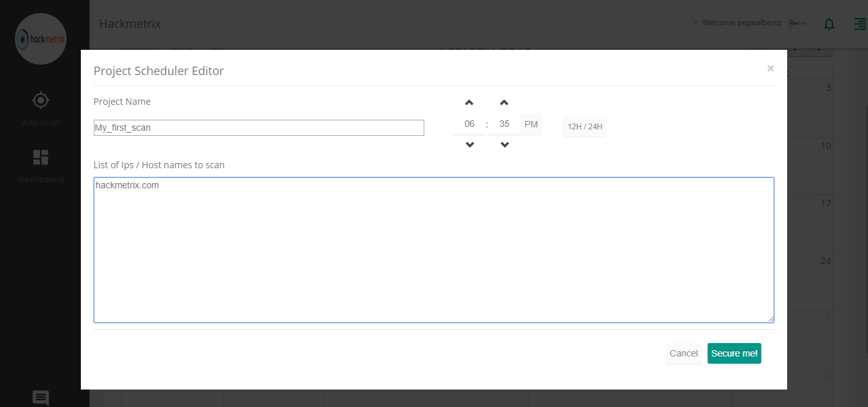This screenshot has height=407, width=868.
Task: Click the hosts list textarea with hackmetrix.com
Action: point(434,250)
